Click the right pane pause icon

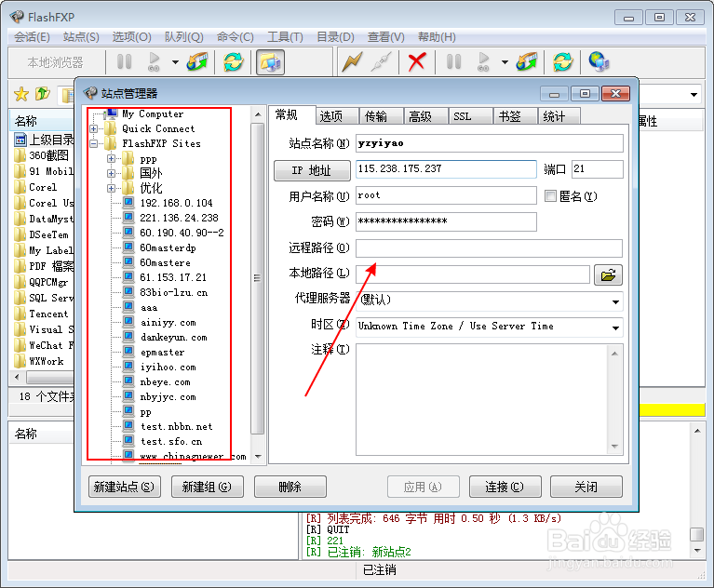click(x=453, y=62)
